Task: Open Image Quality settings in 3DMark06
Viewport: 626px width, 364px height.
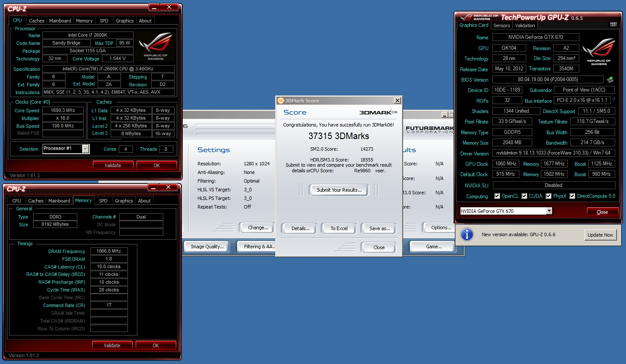Action: (207, 247)
